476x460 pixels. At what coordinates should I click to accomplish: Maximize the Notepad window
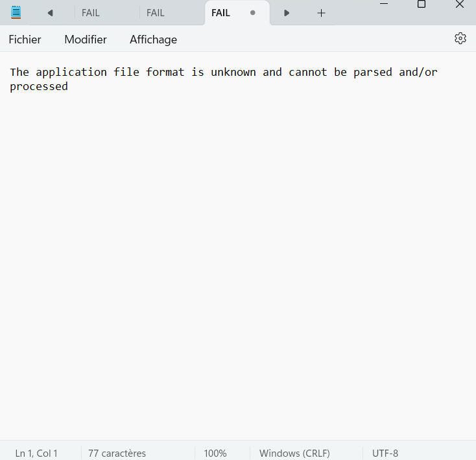click(422, 5)
